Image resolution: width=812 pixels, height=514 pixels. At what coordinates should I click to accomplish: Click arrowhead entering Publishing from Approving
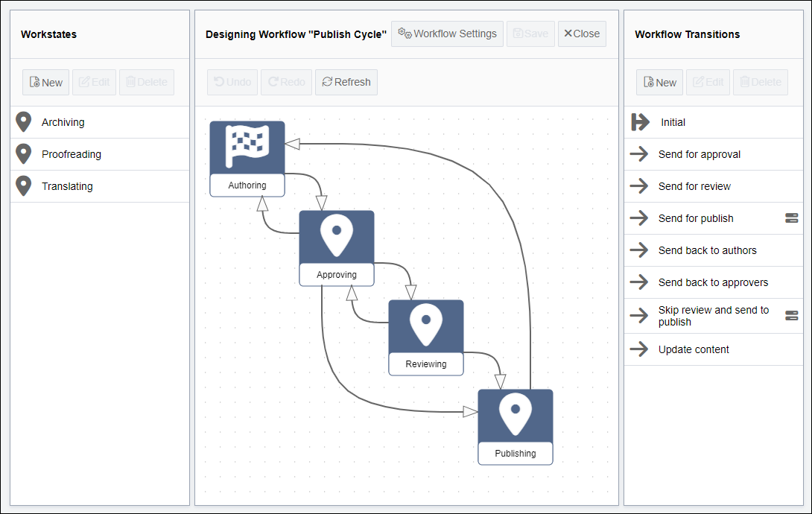[470, 411]
